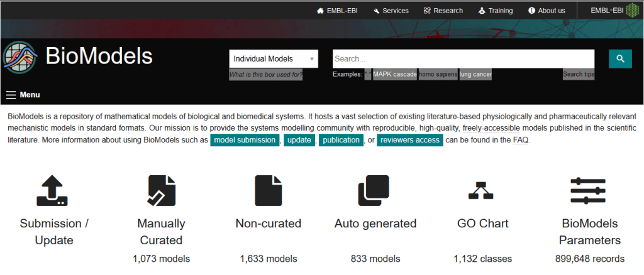Screen dimensions: 644x275
Task: Follow the FAQ link
Action: pyautogui.click(x=520, y=140)
